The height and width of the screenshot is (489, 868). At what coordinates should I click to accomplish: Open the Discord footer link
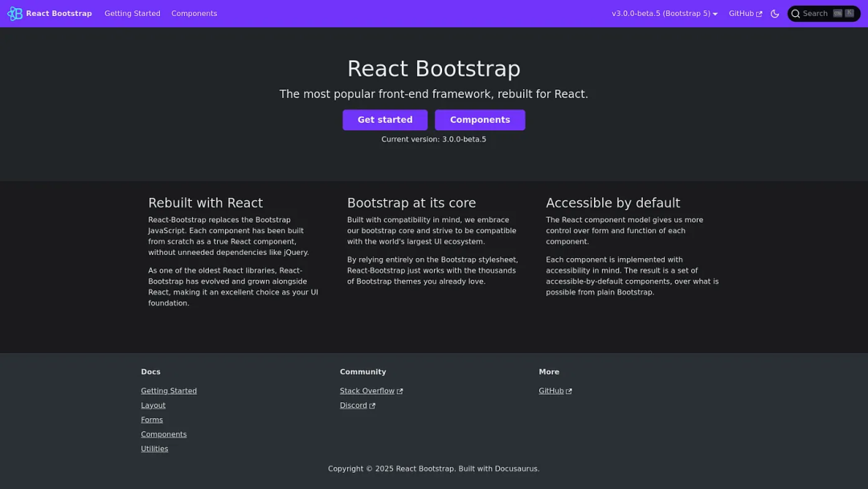click(x=354, y=405)
